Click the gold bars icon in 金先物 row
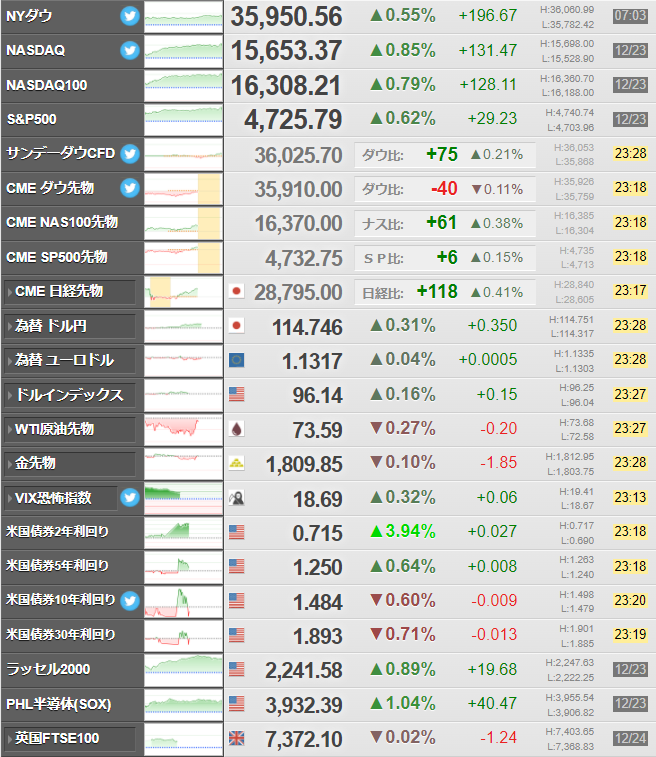Image resolution: width=656 pixels, height=757 pixels. [x=237, y=463]
